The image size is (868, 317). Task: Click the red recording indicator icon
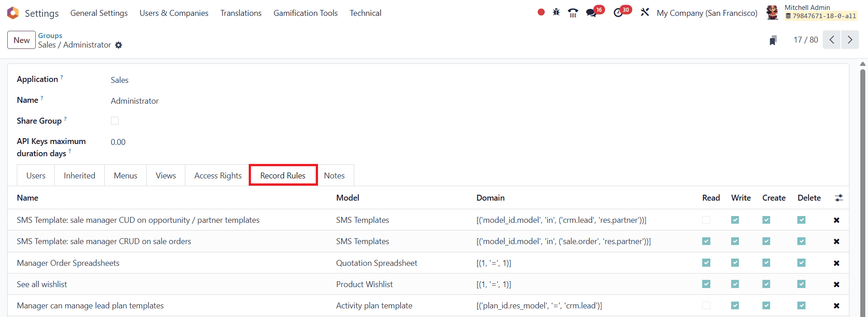point(541,12)
